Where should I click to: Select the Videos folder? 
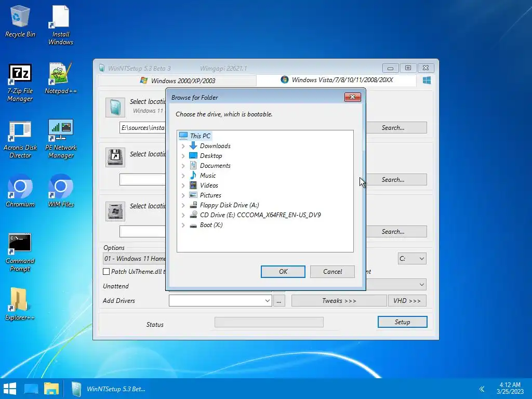209,185
